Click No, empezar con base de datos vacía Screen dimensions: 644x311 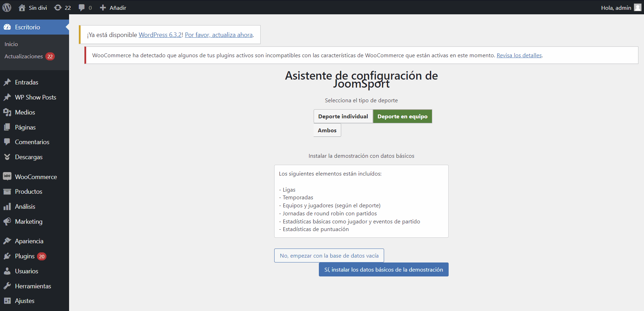click(329, 256)
